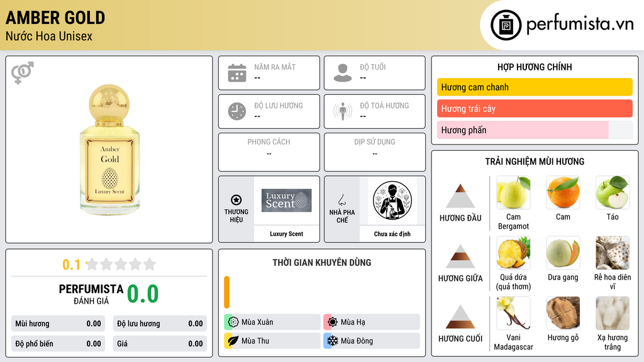The width and height of the screenshot is (644, 362).
Task: Click the Độ phổ biến 0.00 score row
Action: point(58,344)
